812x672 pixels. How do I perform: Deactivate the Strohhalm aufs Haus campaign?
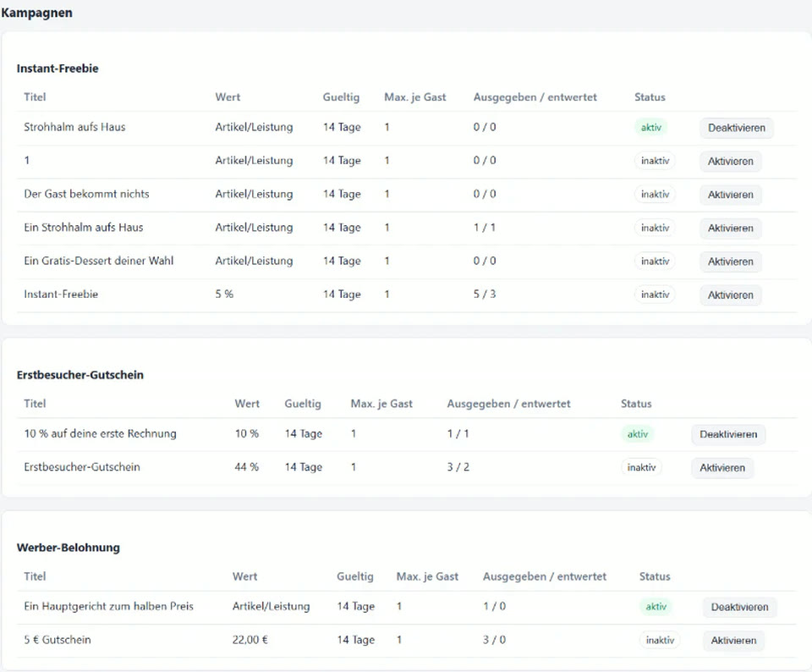coord(737,128)
